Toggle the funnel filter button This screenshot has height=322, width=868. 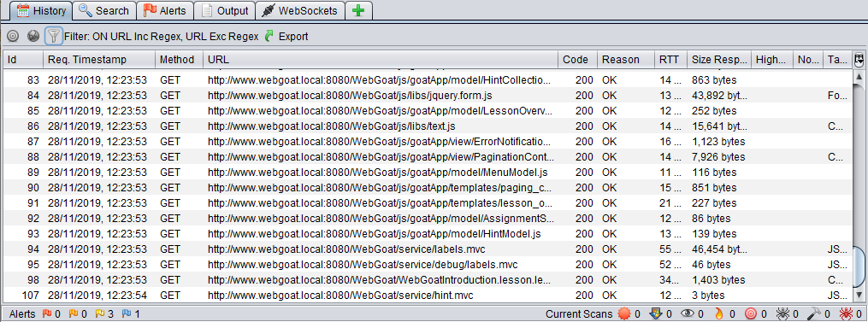tap(53, 37)
